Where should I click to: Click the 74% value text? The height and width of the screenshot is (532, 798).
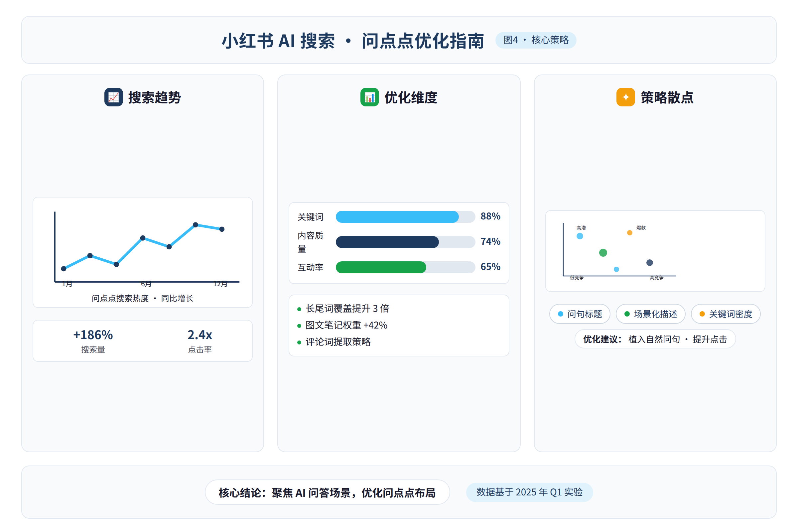(x=491, y=242)
